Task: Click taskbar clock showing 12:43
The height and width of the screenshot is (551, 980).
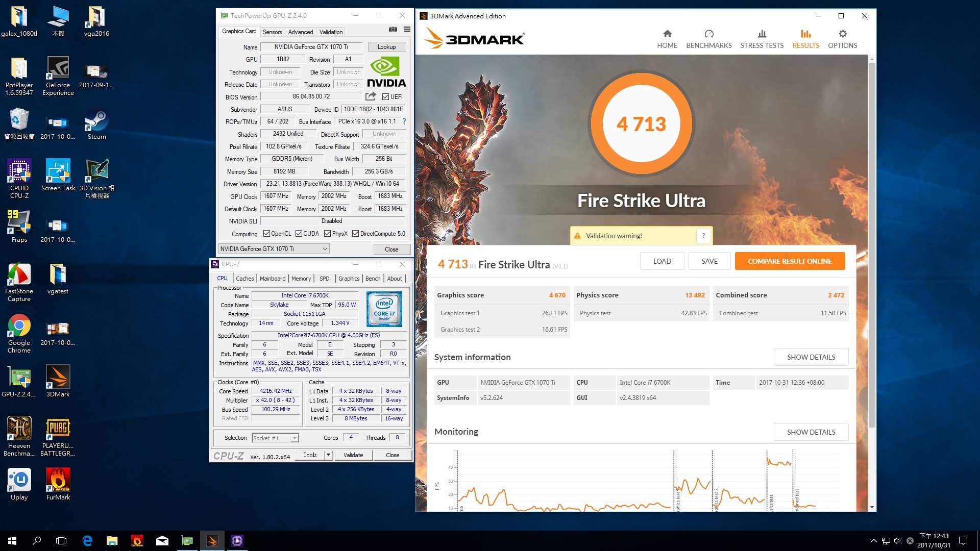Action: (x=934, y=541)
